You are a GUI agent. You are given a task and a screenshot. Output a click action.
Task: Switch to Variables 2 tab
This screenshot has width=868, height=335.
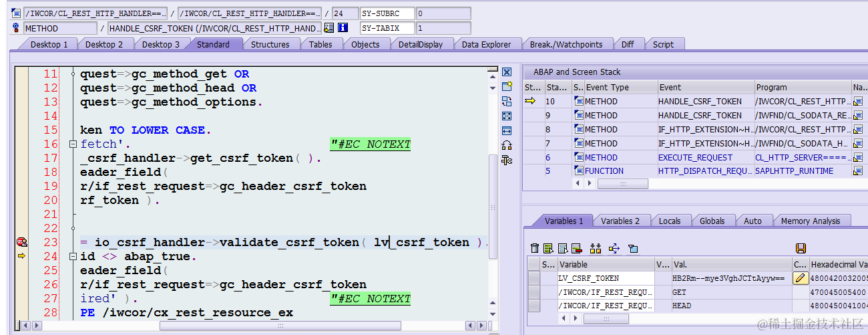[620, 221]
